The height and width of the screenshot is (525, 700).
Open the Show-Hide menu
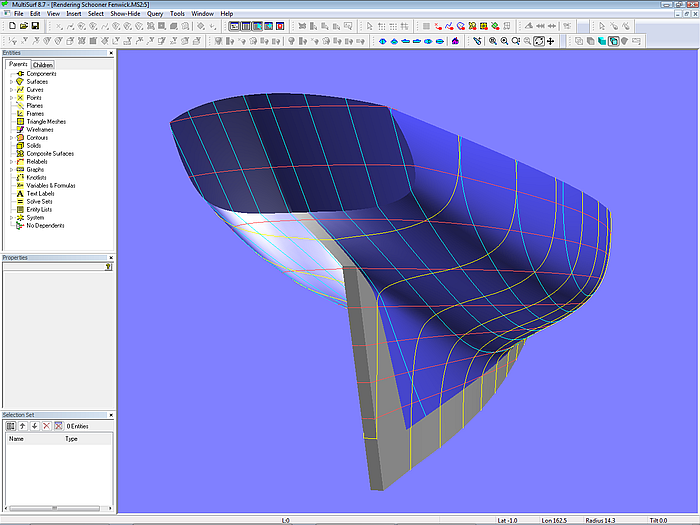point(125,14)
